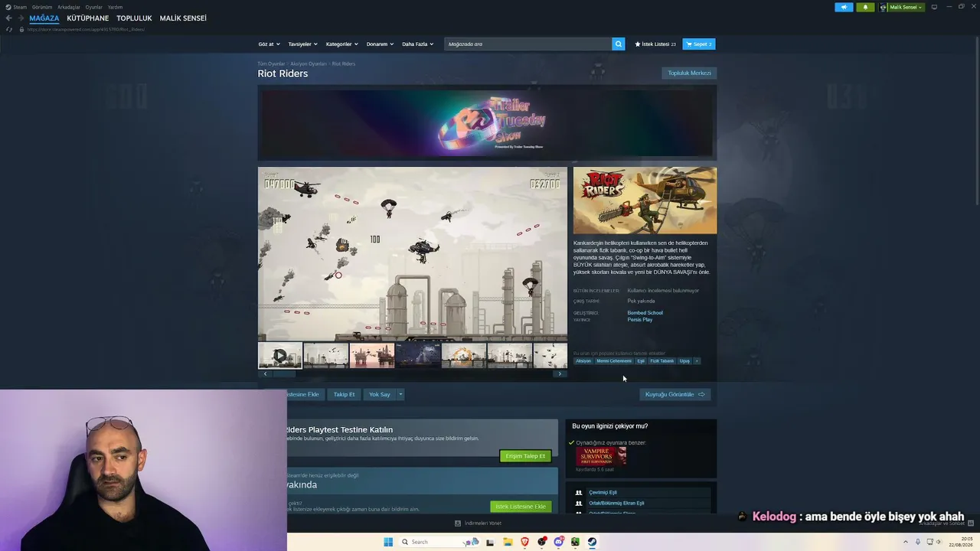Click Kuyruğu Görüntüle button

[x=675, y=394]
